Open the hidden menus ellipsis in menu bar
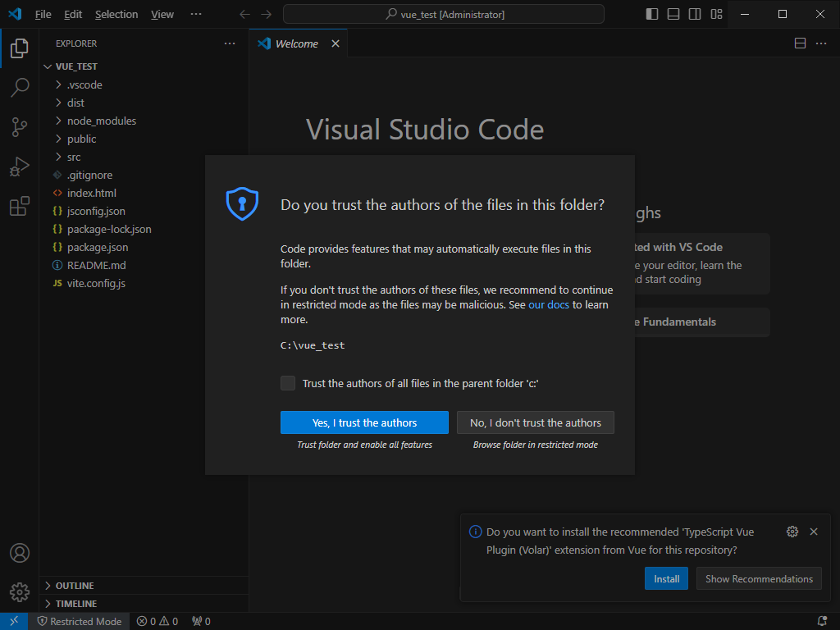Screen dimensions: 840x630 click(x=196, y=14)
